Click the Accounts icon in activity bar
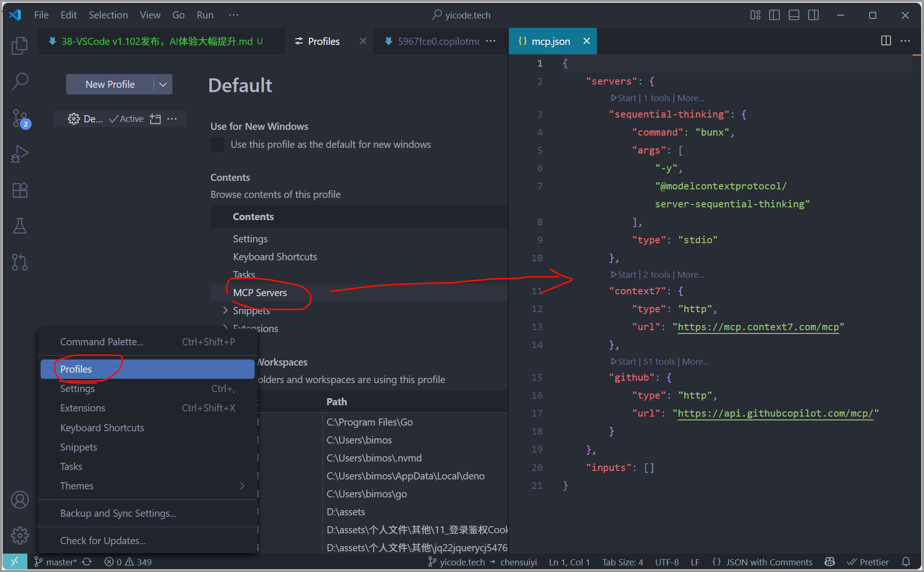This screenshot has width=924, height=572. (19, 500)
